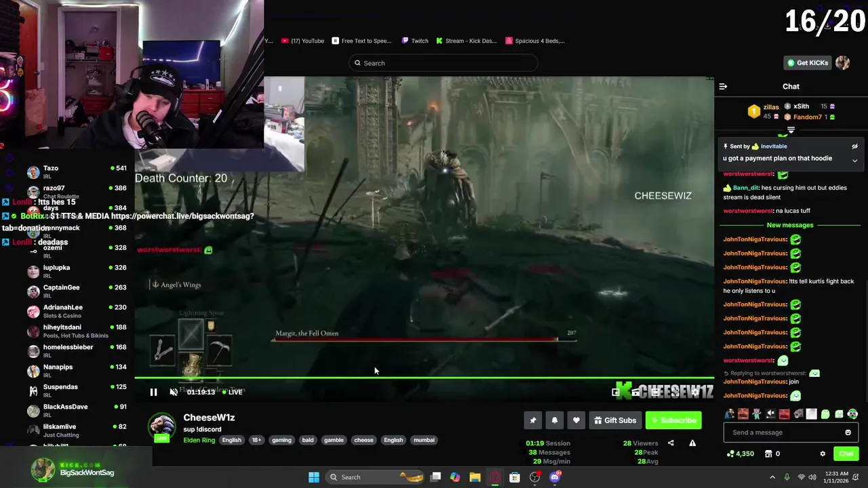Click the Gift Subs button

615,420
